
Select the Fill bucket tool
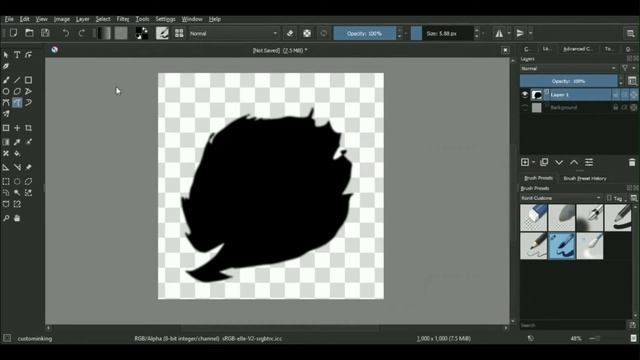coord(17,153)
